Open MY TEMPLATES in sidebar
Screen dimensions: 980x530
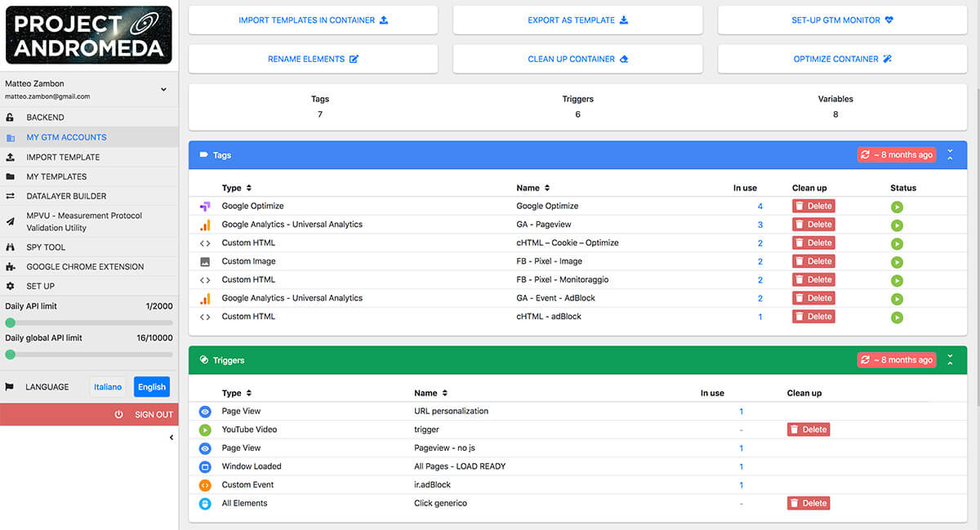[89, 176]
